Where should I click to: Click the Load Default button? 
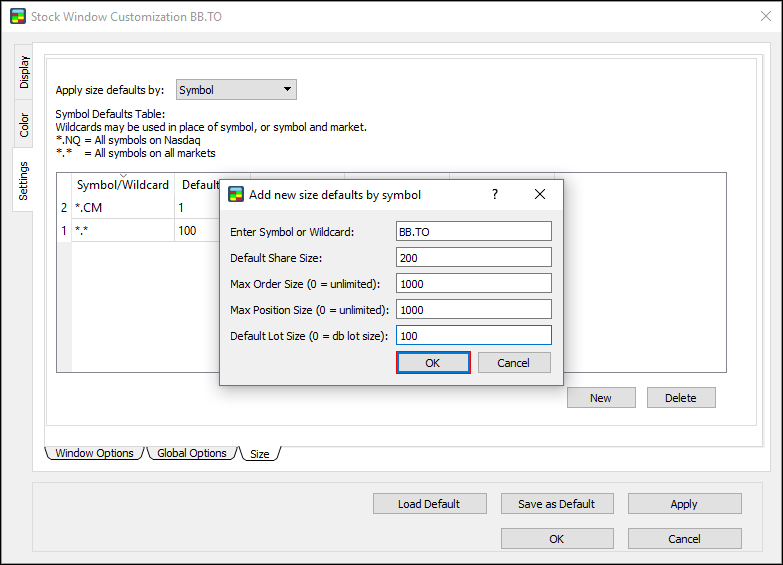(x=429, y=504)
